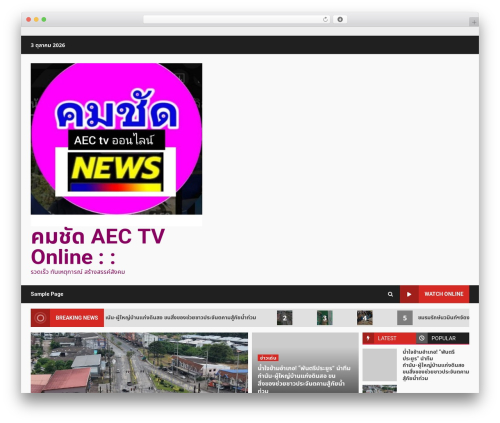Click the browser address bar
This screenshot has height=423, width=500.
(237, 19)
